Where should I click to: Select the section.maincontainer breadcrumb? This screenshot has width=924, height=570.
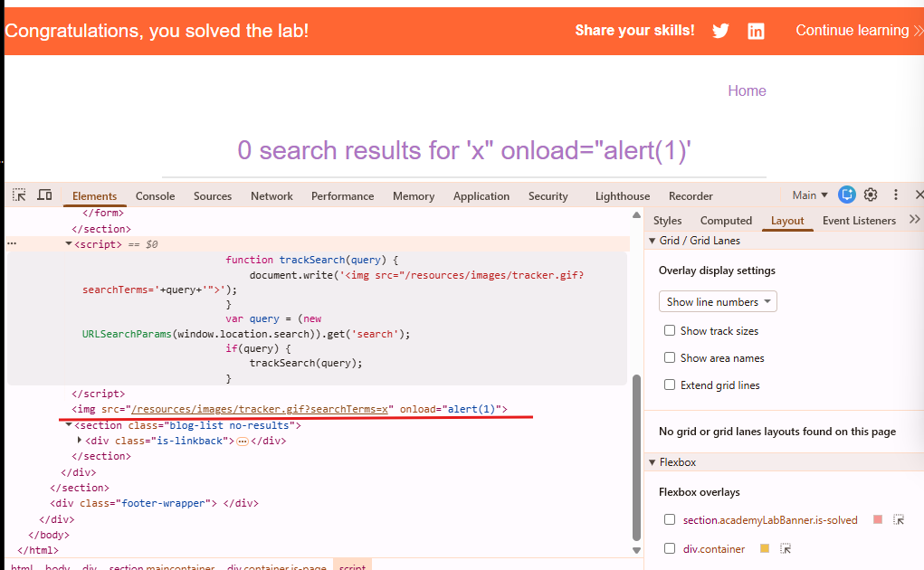click(161, 565)
